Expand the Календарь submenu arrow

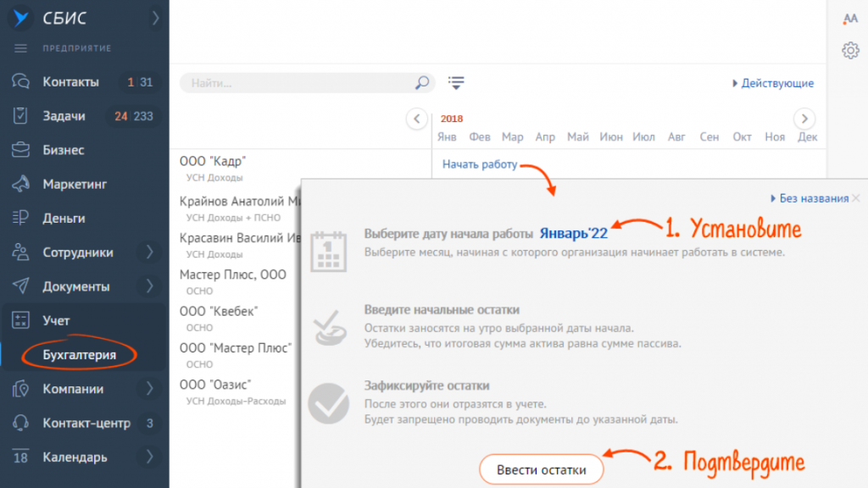[x=149, y=457]
